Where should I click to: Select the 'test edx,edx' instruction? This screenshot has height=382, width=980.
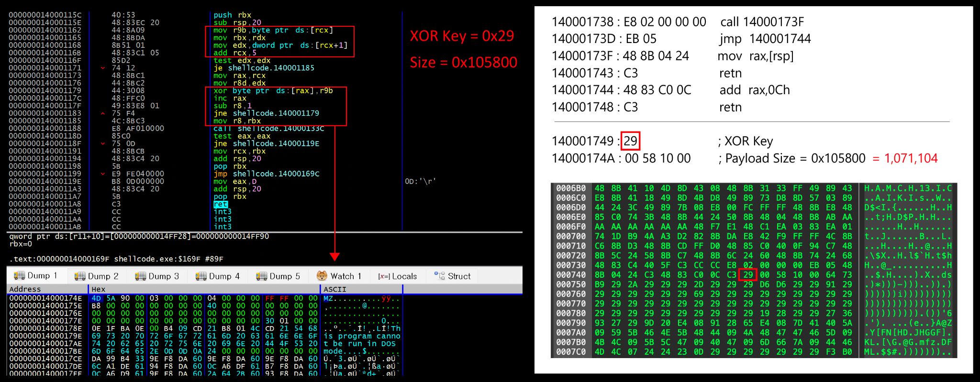tap(242, 60)
